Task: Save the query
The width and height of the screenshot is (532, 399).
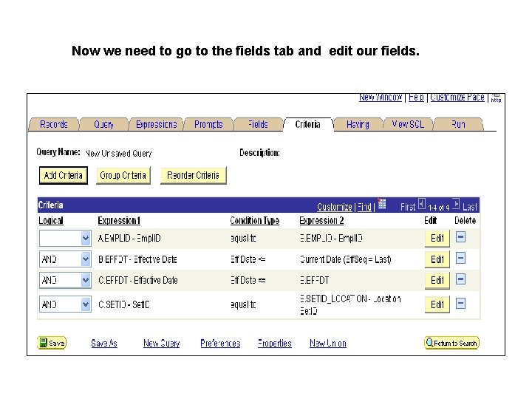Action: pyautogui.click(x=52, y=343)
